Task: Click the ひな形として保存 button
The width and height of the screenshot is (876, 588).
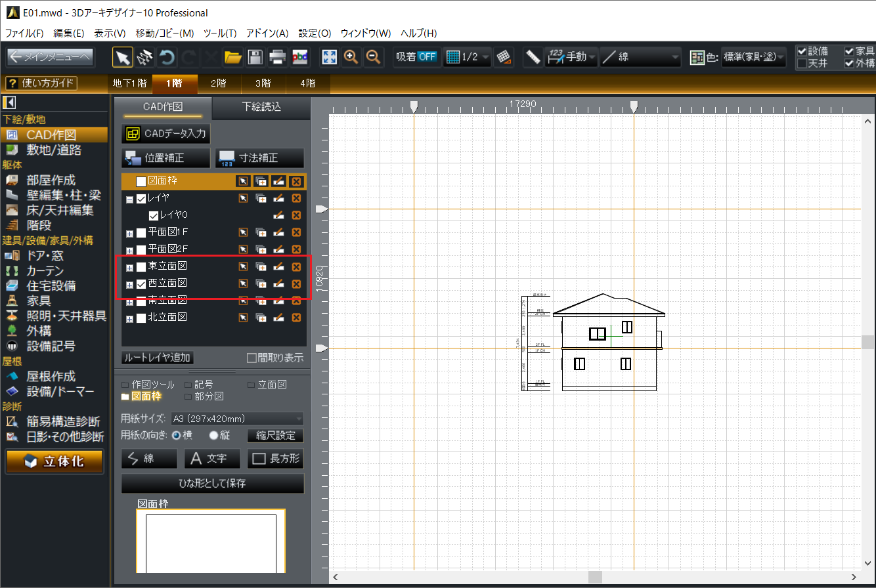Action: 213,484
